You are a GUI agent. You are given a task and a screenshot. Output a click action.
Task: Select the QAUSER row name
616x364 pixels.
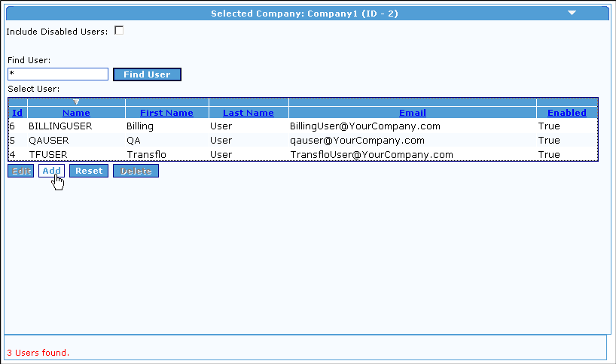tap(49, 141)
